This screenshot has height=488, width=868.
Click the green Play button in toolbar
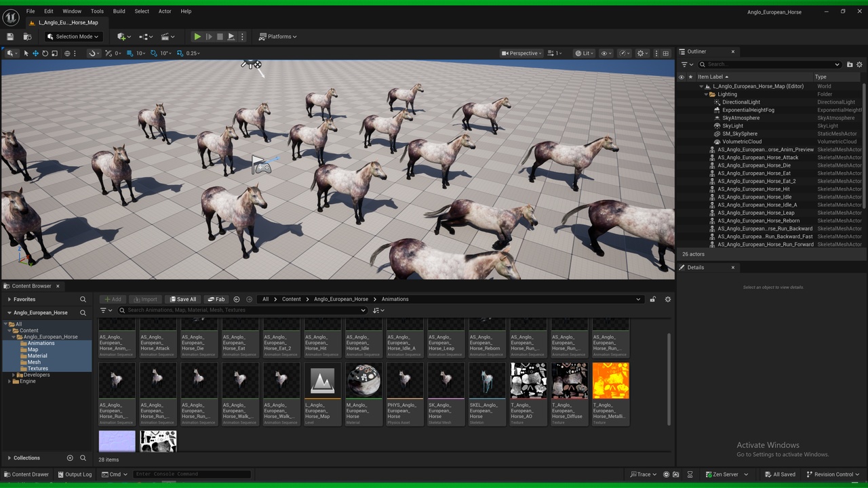tap(197, 37)
